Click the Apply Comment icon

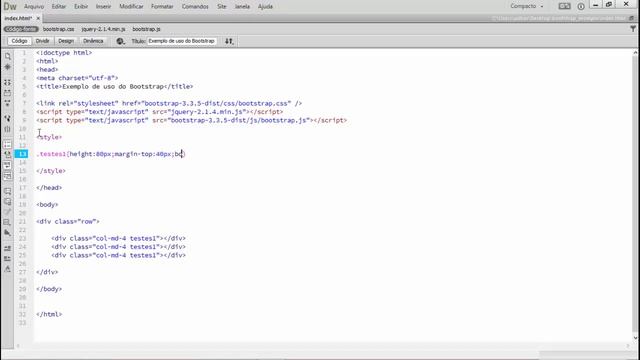point(8,191)
